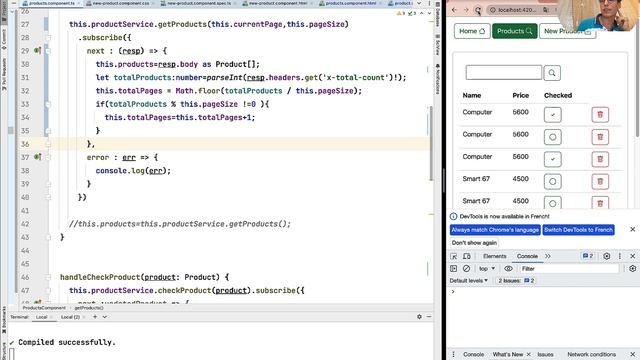Select the Local (2) terminal tab
Screen dimensions: 640x360
tap(70, 317)
